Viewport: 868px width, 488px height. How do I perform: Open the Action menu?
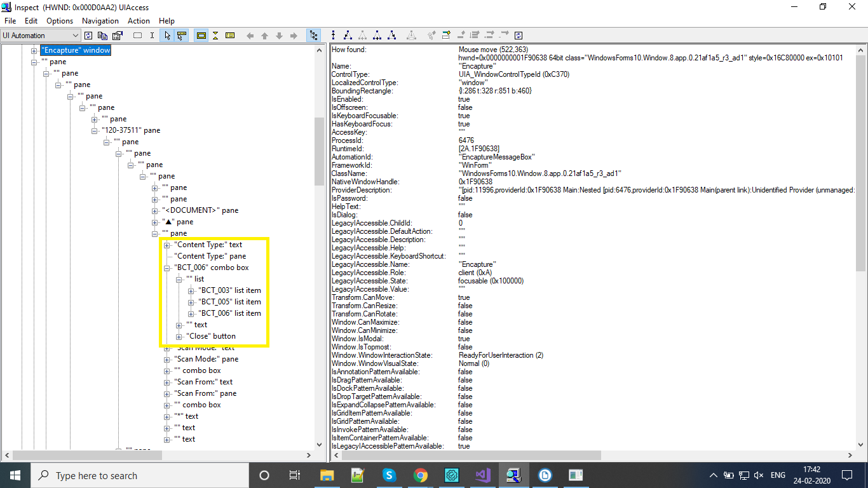(139, 20)
